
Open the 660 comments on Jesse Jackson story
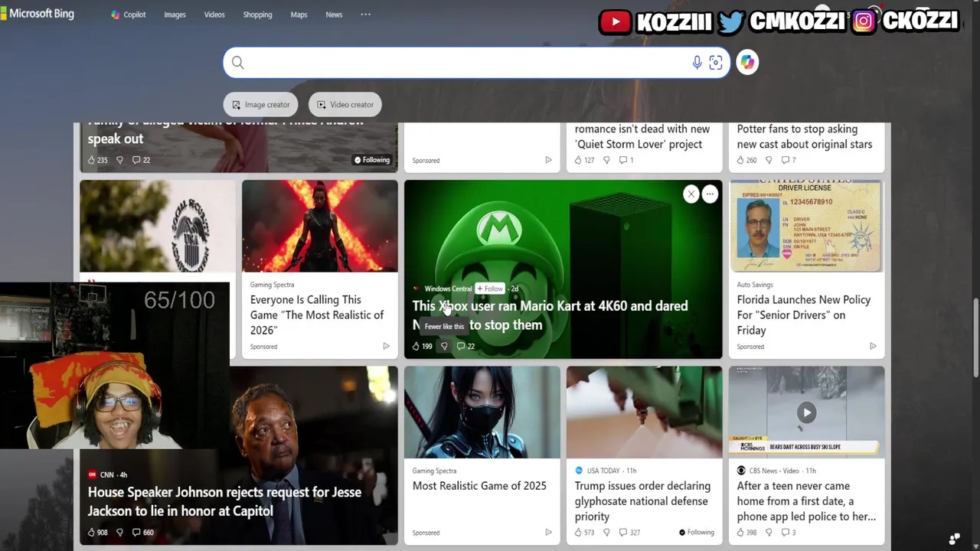[x=142, y=532]
